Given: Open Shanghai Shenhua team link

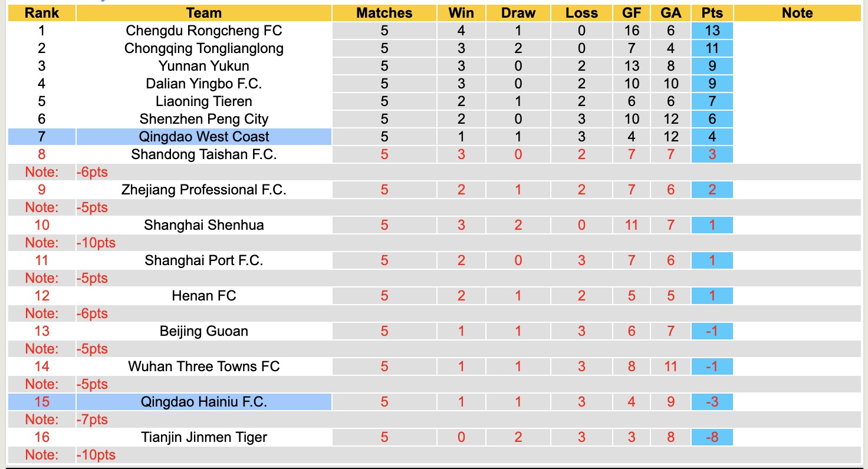Looking at the screenshot, I should pos(204,225).
